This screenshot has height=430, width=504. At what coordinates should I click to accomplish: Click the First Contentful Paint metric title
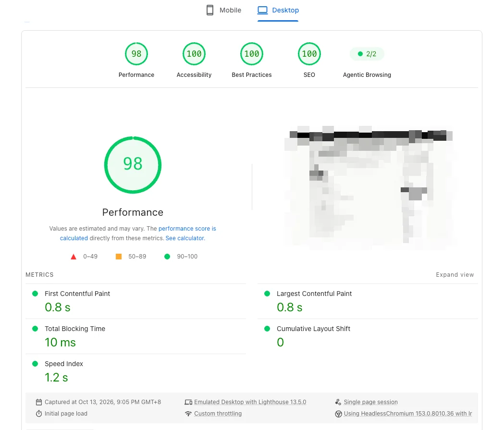pos(77,294)
